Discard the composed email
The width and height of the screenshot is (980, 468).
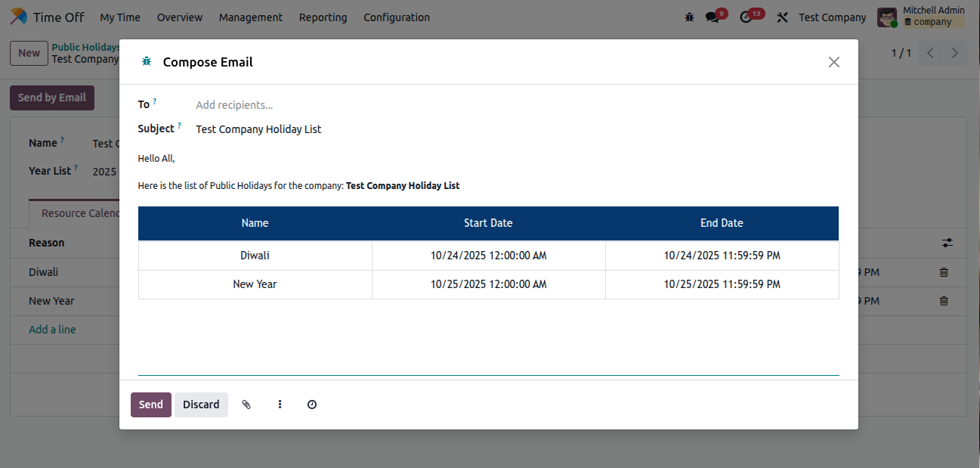[x=201, y=404]
